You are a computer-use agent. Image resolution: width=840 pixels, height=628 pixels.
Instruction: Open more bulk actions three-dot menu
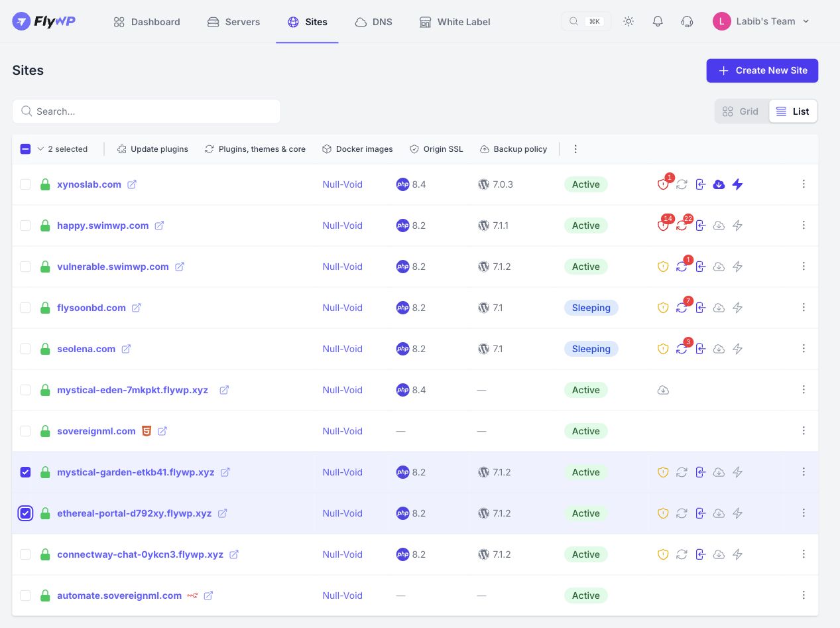coord(575,149)
